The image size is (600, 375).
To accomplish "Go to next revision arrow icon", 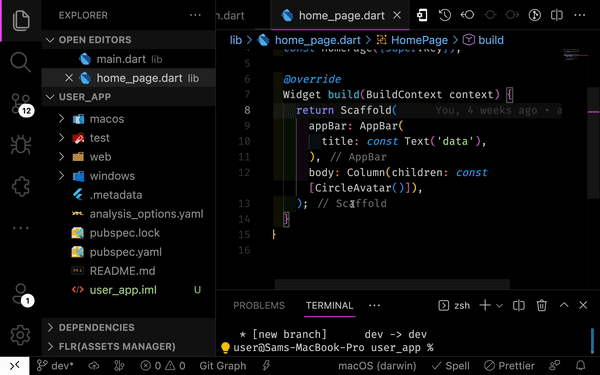I will pyautogui.click(x=512, y=15).
